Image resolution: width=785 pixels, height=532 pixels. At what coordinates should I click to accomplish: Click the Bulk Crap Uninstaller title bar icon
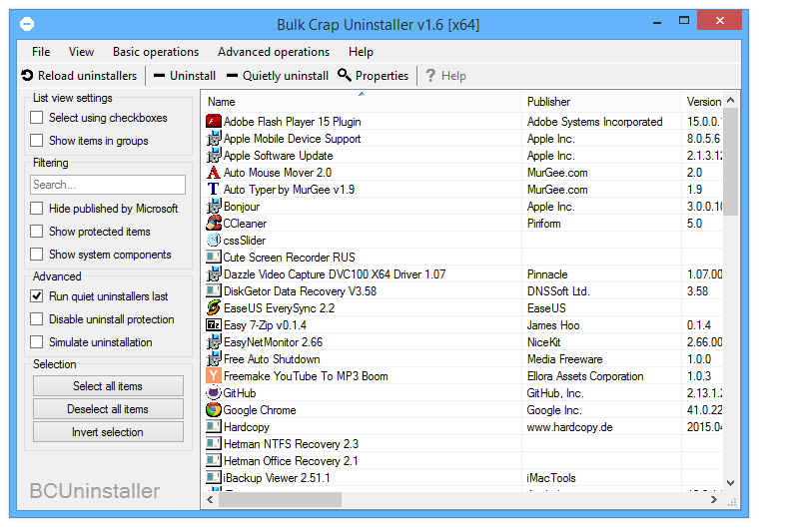tap(27, 24)
